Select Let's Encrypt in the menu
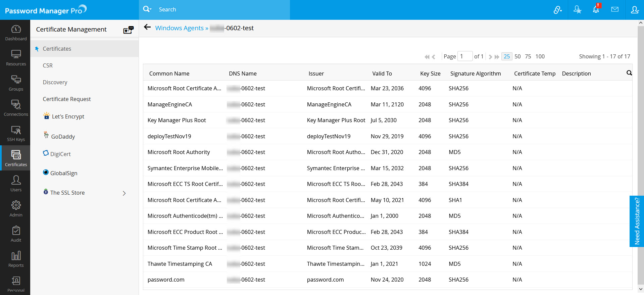644x295 pixels. tap(68, 116)
